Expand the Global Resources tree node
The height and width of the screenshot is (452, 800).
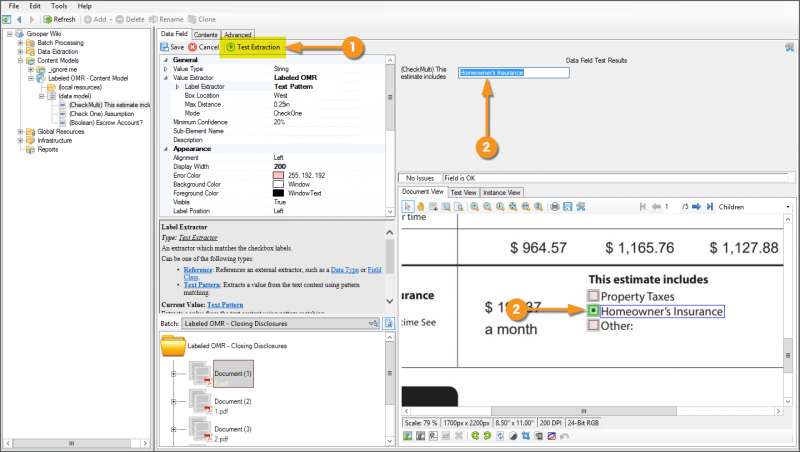pyautogui.click(x=20, y=132)
